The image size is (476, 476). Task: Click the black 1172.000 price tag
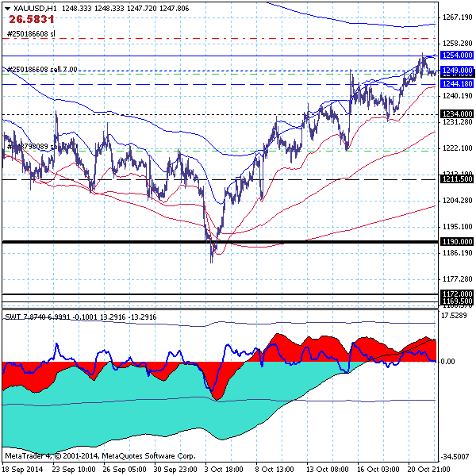click(457, 294)
